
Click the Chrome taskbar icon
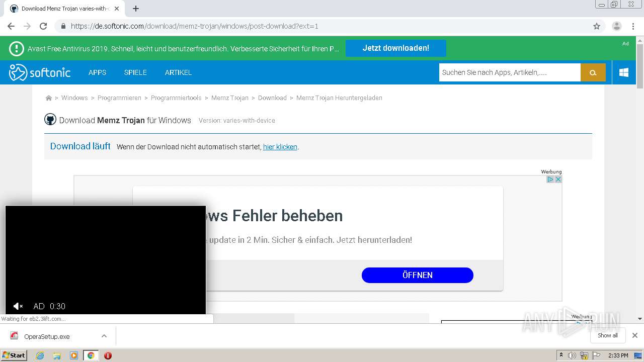(91, 355)
